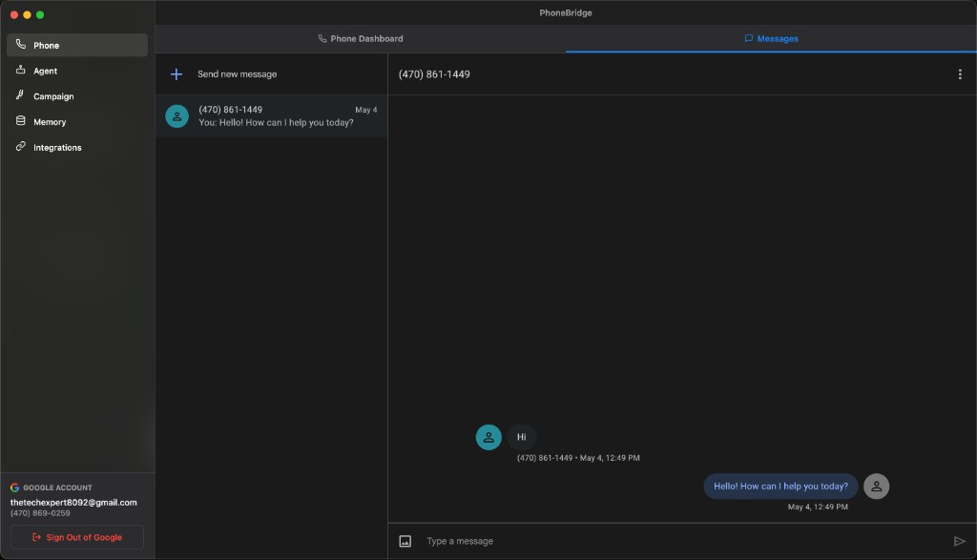Click contact avatar in conversation list
The height and width of the screenshot is (560, 977).
pos(177,115)
